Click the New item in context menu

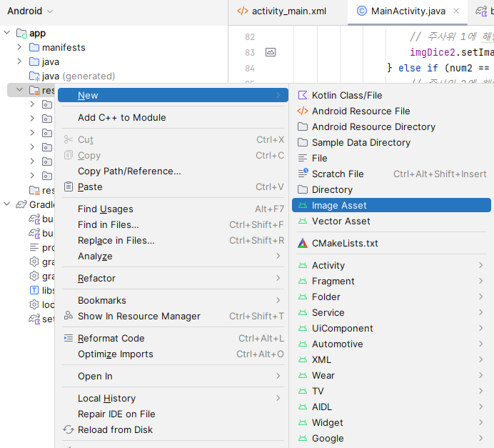173,95
